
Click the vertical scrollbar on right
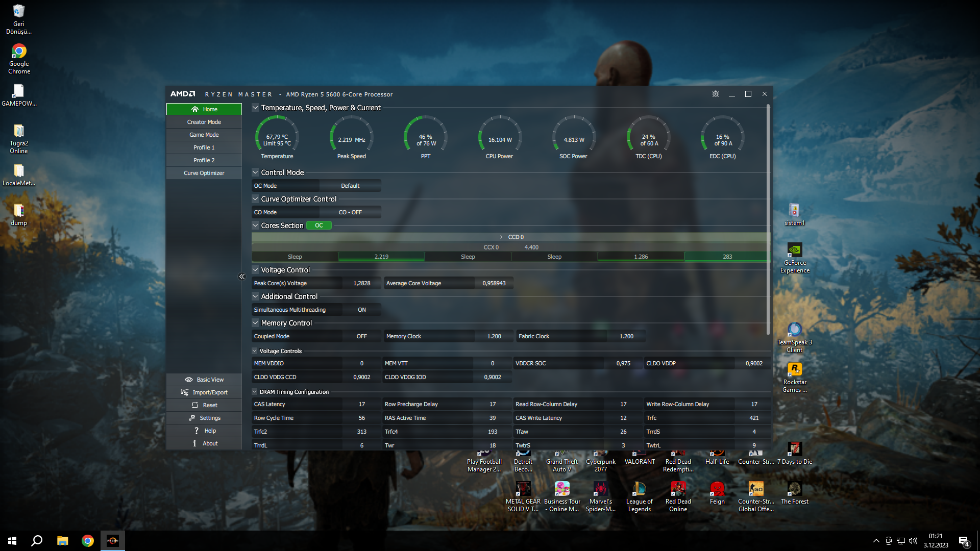coord(768,219)
